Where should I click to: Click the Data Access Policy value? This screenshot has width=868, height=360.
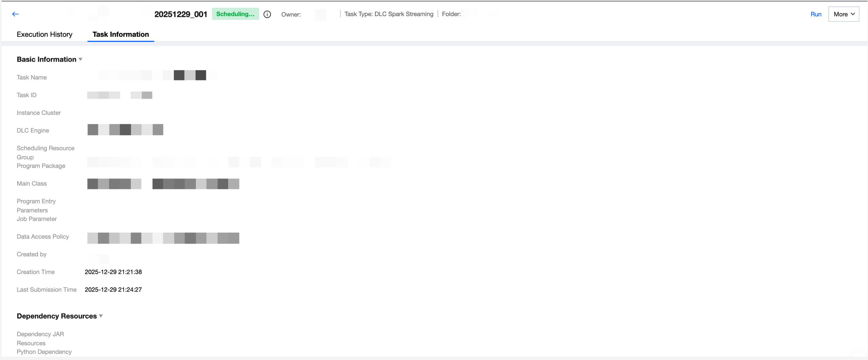tap(163, 238)
